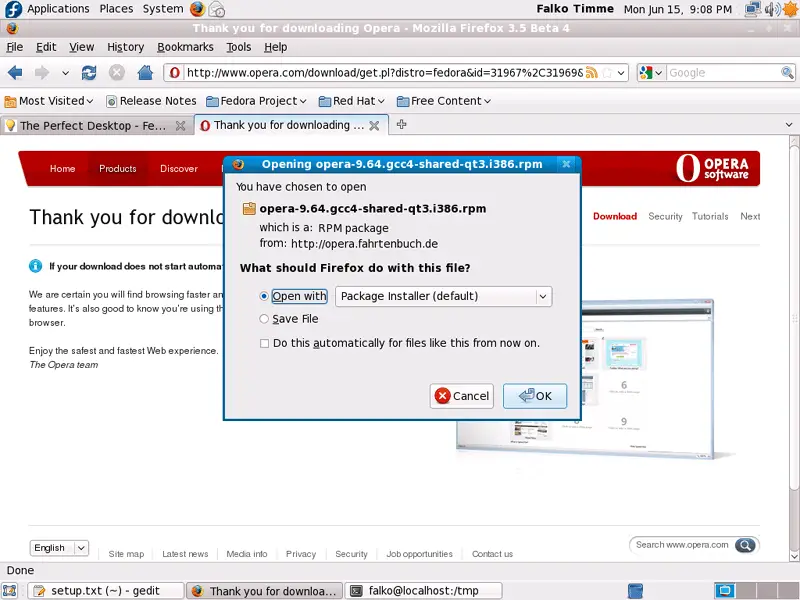Screen dimensions: 800x600
Task: Click the show desktop icon in bottom panel
Action: [10, 591]
